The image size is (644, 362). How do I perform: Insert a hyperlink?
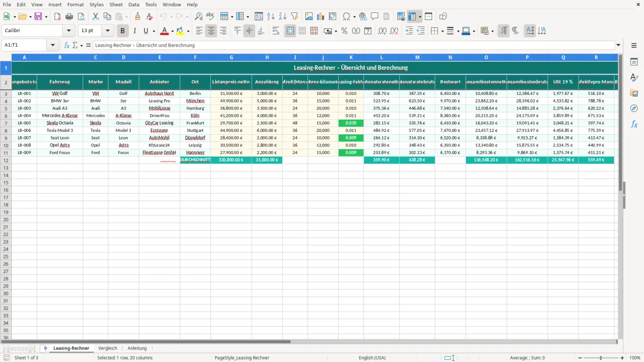point(363,17)
